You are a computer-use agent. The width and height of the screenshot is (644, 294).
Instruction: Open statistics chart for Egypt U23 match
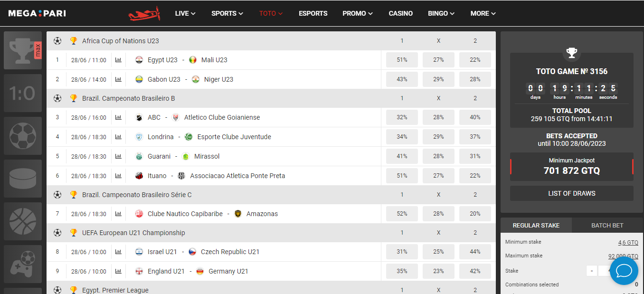click(118, 60)
